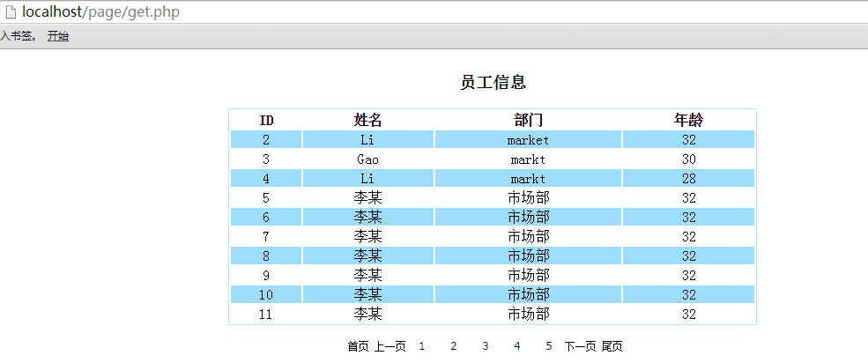Click markt department in row 3
This screenshot has height=363, width=868.
coord(528,159)
